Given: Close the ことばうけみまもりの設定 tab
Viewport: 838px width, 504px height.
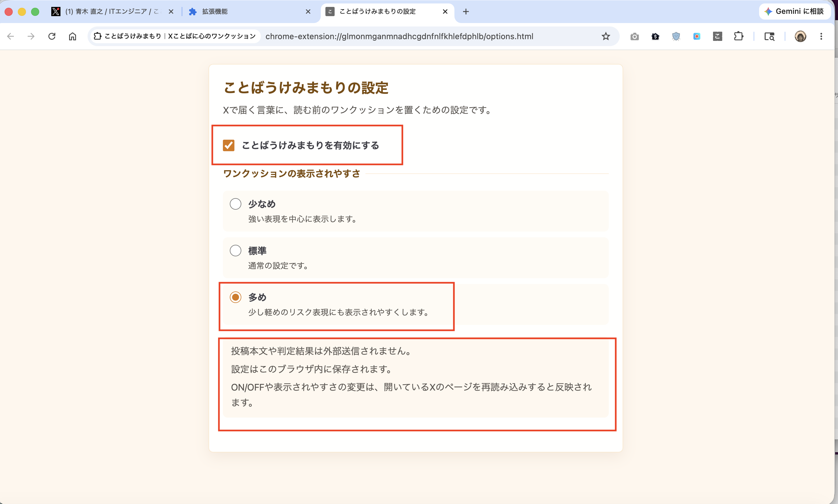Looking at the screenshot, I should pos(445,12).
